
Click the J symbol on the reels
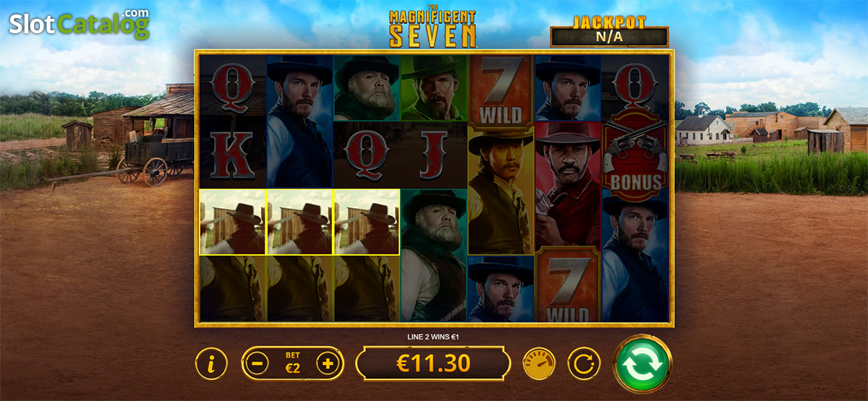(433, 155)
